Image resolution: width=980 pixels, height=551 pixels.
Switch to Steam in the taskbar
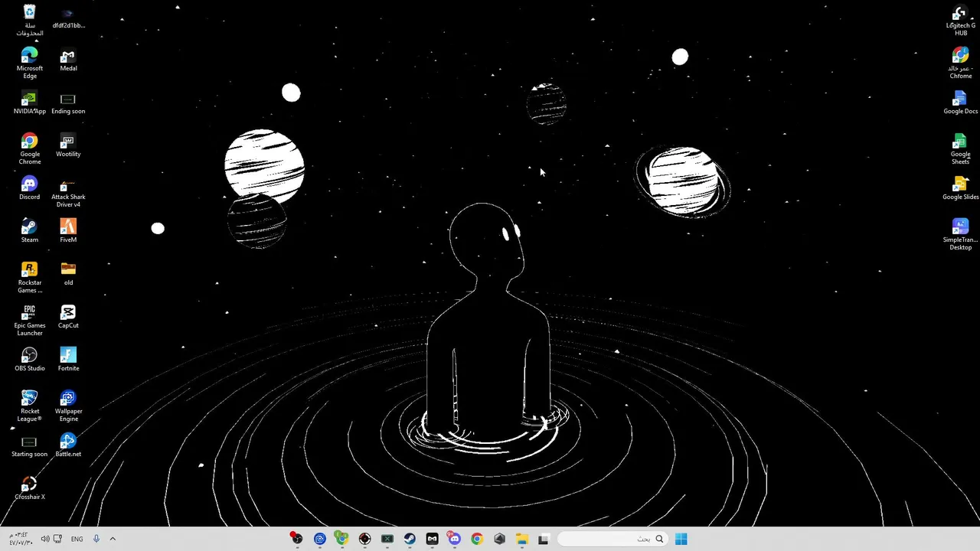pyautogui.click(x=410, y=539)
